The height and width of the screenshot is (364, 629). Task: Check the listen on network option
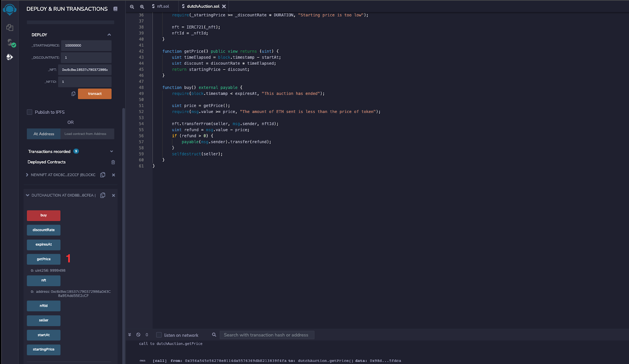tap(159, 335)
